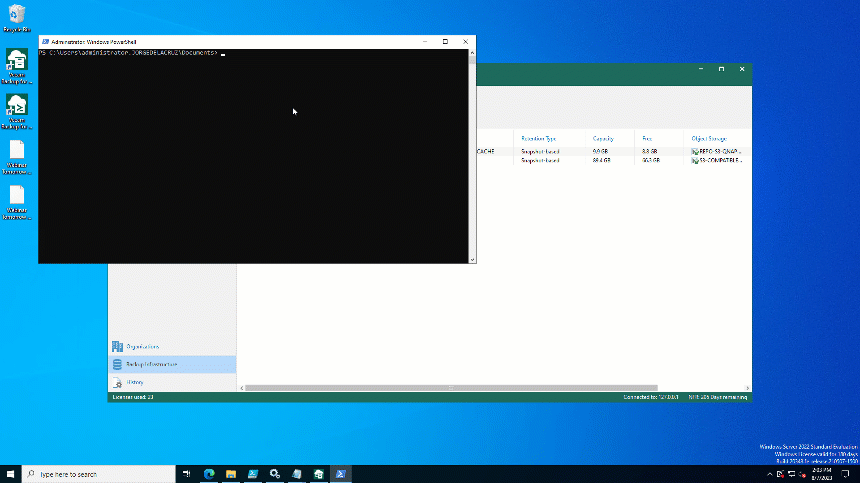
Task: Sort by Retention Type column header
Action: (538, 139)
